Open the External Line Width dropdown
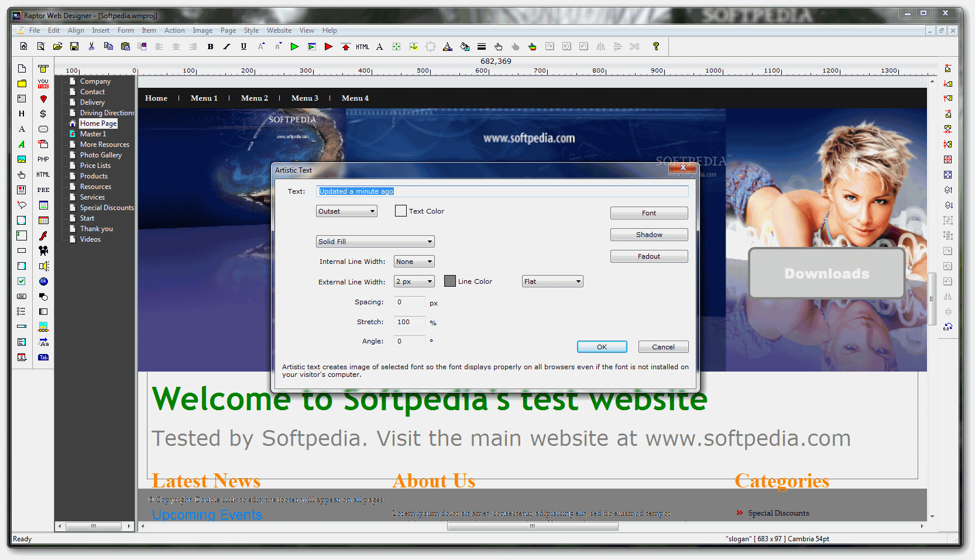 pos(414,281)
